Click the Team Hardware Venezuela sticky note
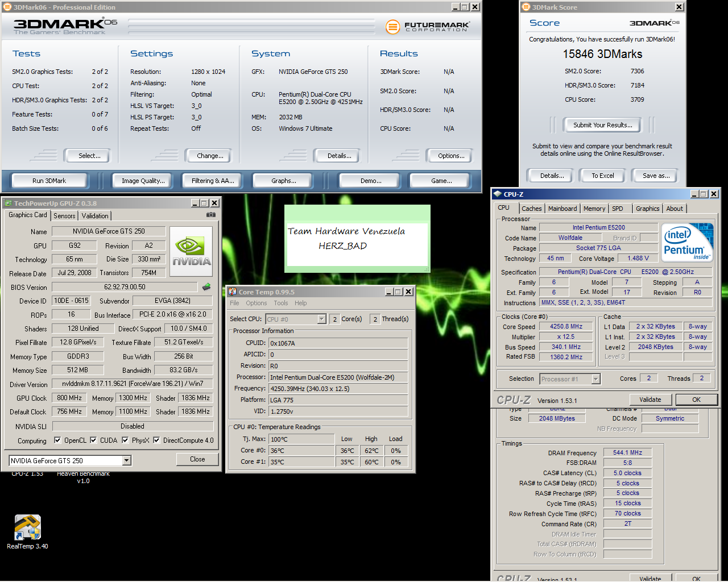The height and width of the screenshot is (582, 728). pyautogui.click(x=357, y=238)
